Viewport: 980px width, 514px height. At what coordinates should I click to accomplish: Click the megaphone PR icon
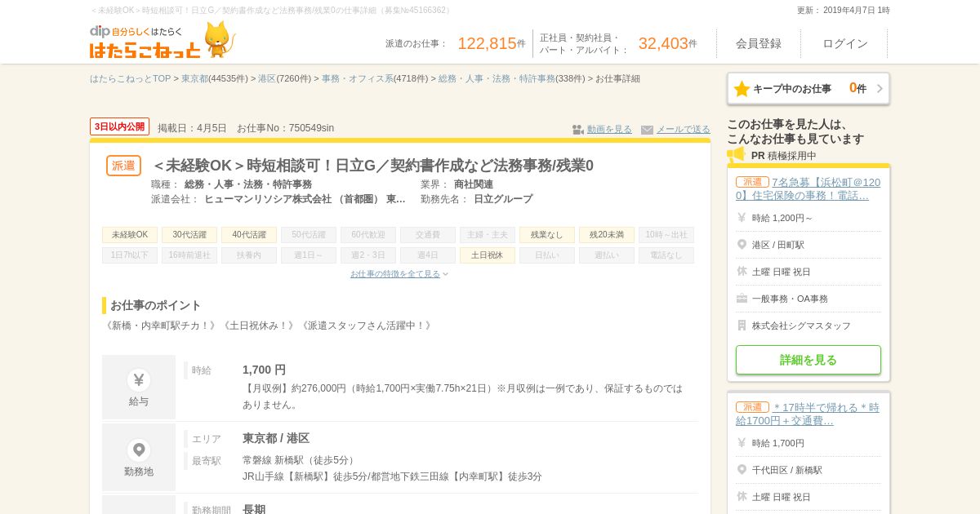737,155
